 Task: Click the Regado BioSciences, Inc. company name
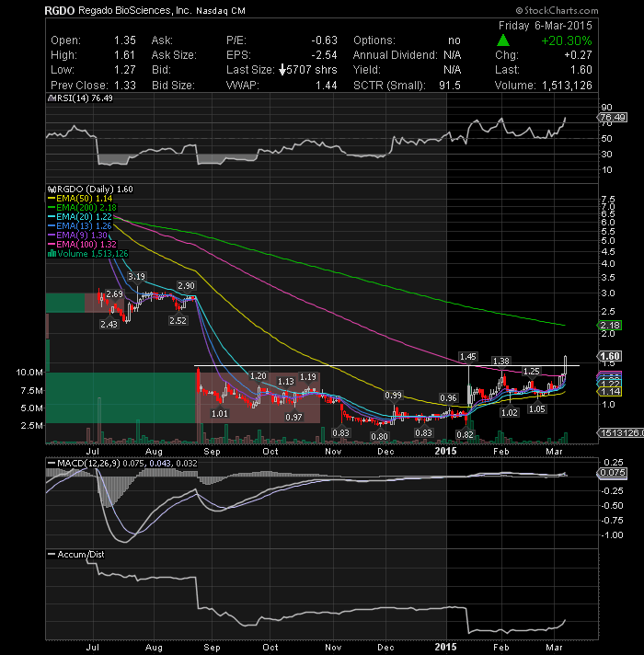coord(135,10)
